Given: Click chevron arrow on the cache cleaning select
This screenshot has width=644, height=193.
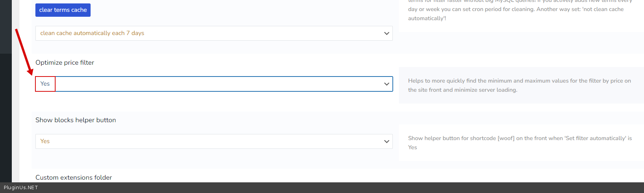Looking at the screenshot, I should [x=386, y=33].
